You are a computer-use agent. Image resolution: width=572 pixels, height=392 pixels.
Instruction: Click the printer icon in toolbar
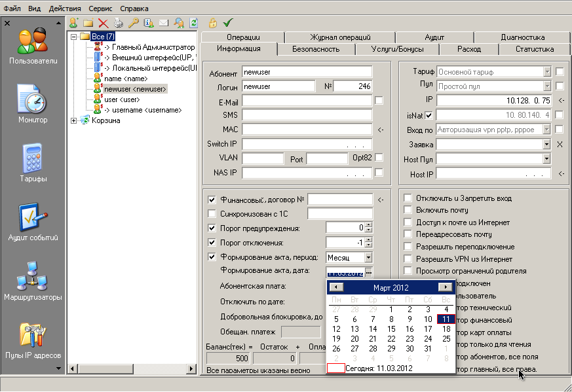pyautogui.click(x=118, y=22)
